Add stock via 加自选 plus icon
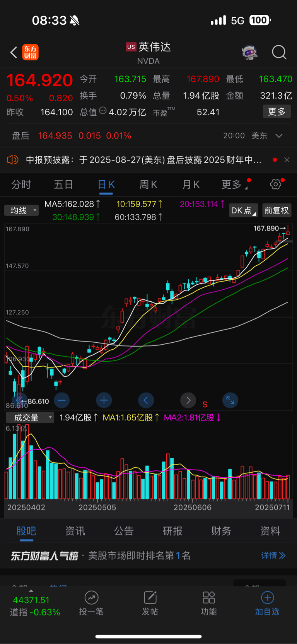This screenshot has height=644, width=297. [267, 598]
